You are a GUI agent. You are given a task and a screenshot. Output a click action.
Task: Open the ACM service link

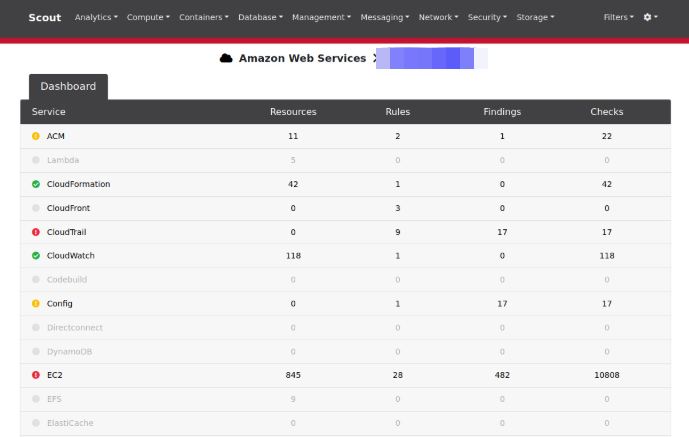coord(55,136)
